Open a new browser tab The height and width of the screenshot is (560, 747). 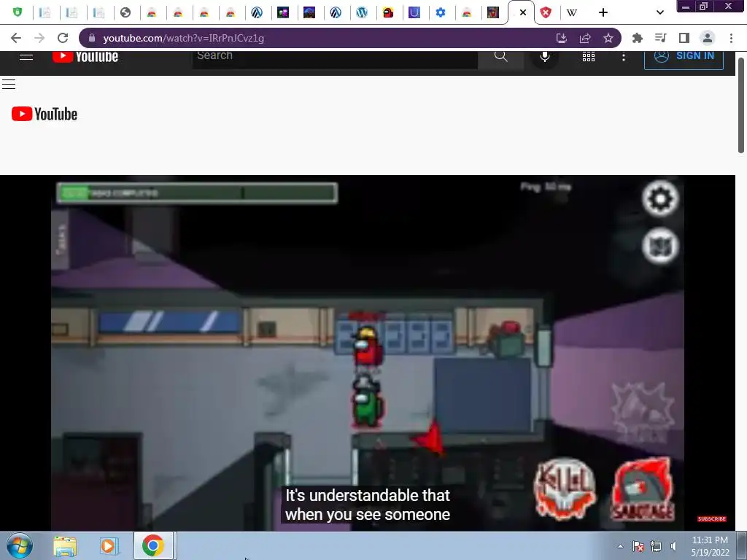(603, 13)
